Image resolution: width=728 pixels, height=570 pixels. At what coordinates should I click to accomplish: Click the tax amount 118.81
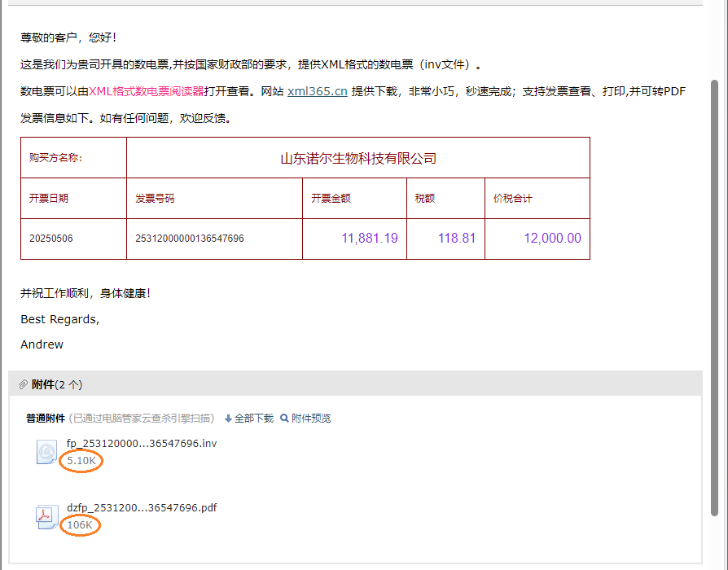(457, 238)
